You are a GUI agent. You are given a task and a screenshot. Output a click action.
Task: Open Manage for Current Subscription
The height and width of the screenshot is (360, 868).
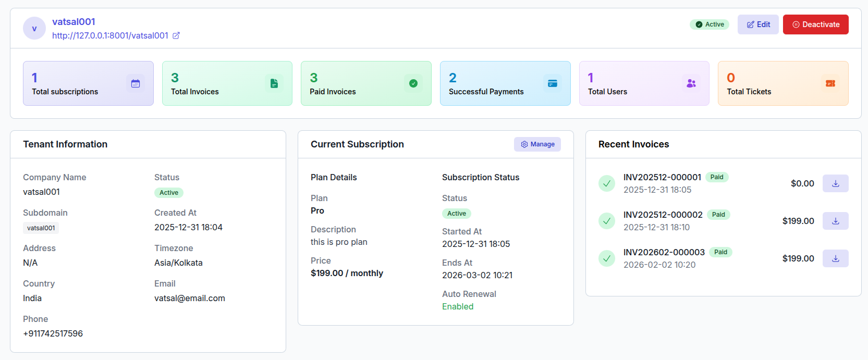[x=537, y=144]
